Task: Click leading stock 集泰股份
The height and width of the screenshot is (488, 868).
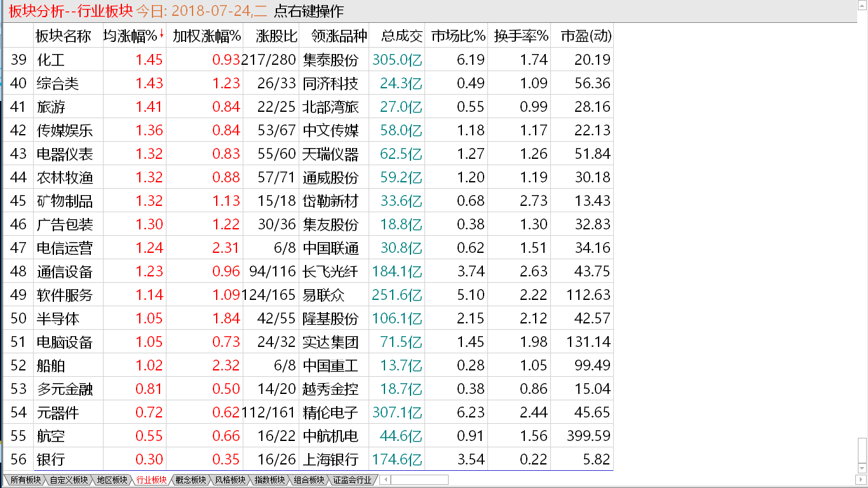Action: pyautogui.click(x=331, y=60)
